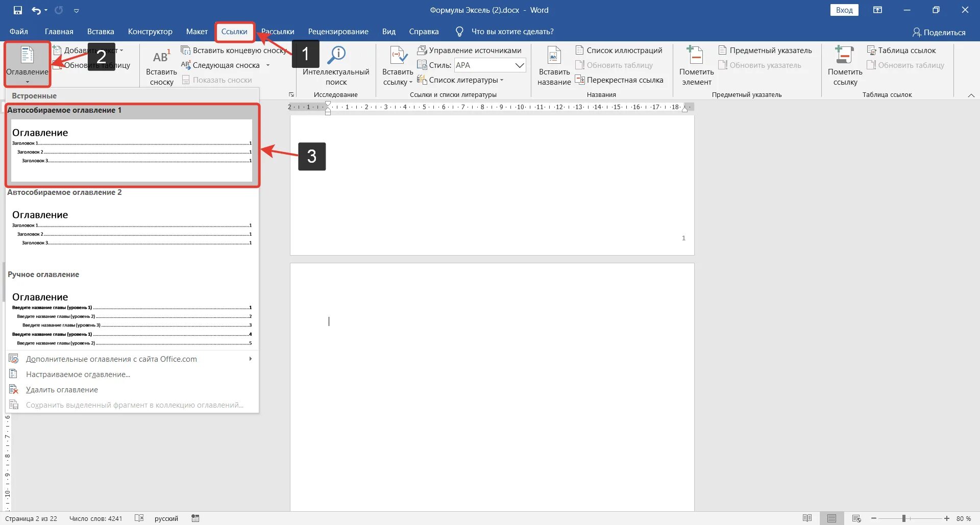The height and width of the screenshot is (525, 980).
Task: Click the zoom out minus button
Action: pos(874,518)
